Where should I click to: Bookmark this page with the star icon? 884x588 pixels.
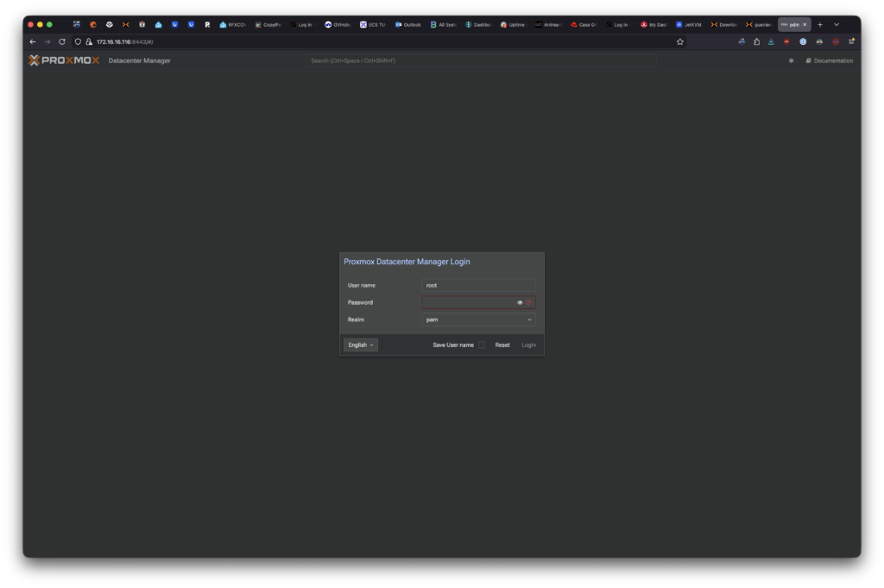coord(680,41)
